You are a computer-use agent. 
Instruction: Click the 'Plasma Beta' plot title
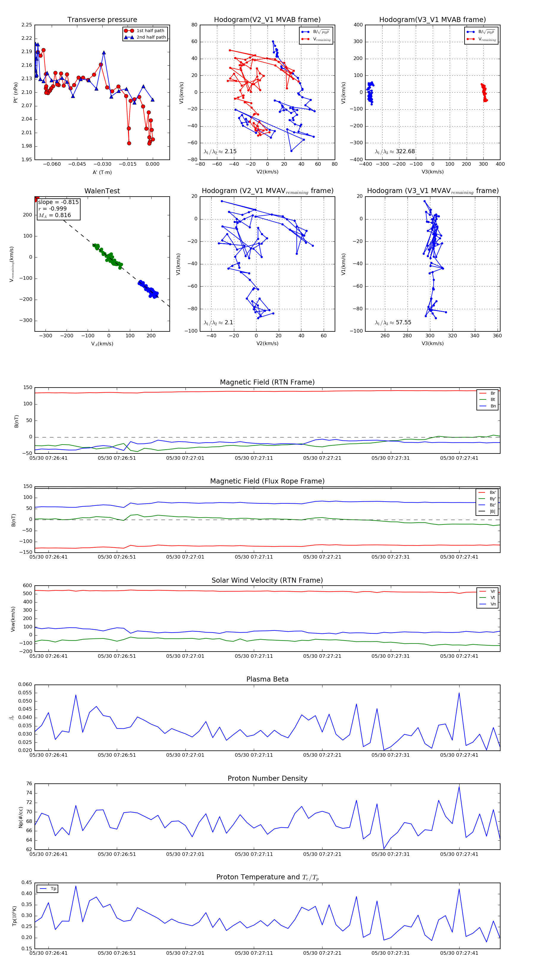267,679
